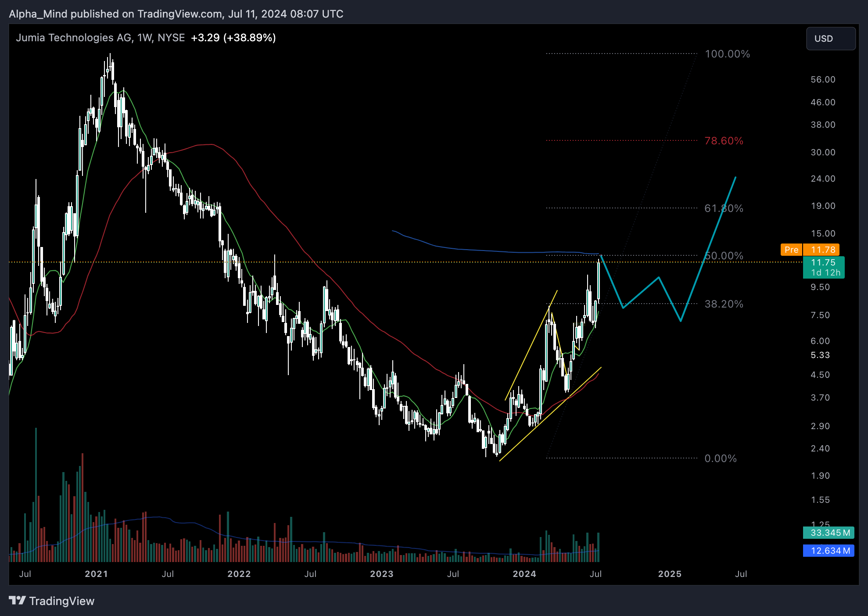Click the 6.00 price axis value
The height and width of the screenshot is (616, 868).
click(x=820, y=341)
